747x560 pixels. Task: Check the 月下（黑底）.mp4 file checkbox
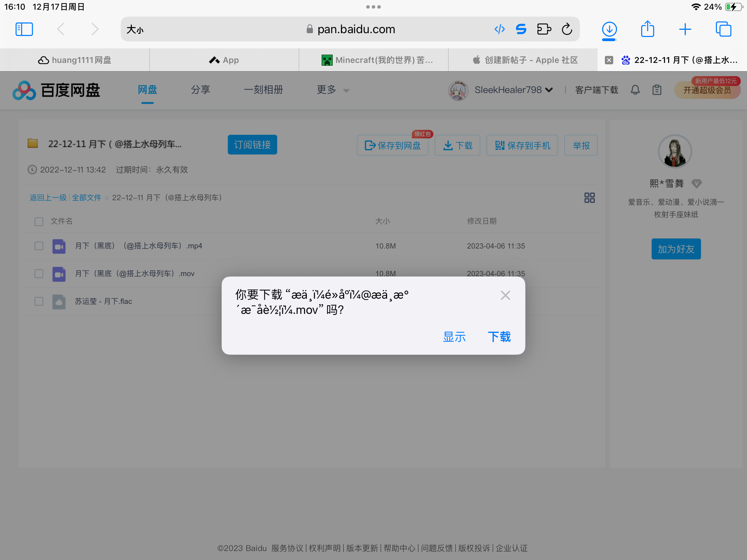pyautogui.click(x=39, y=246)
